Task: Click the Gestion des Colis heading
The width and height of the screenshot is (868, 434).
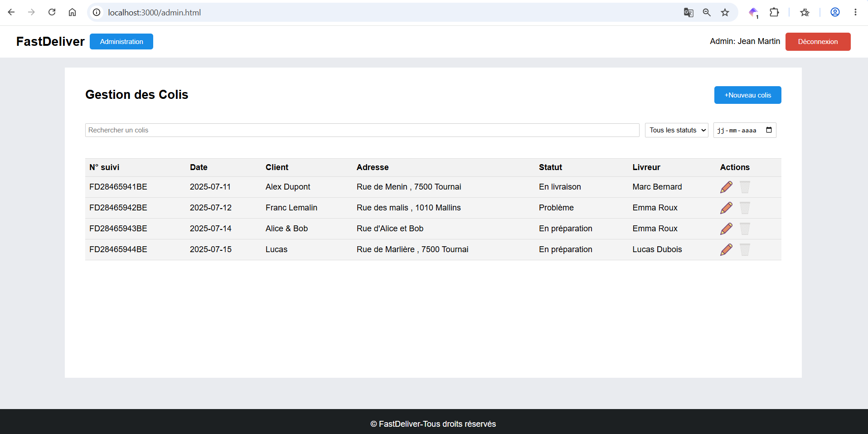Action: (136, 94)
